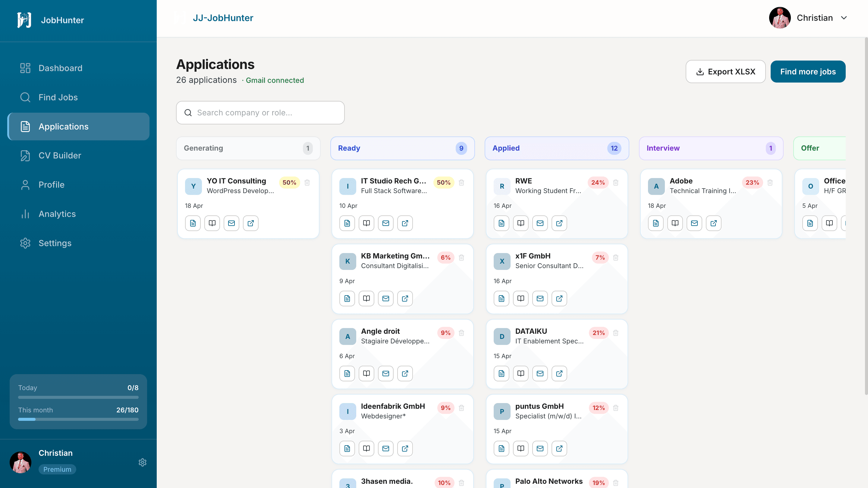The image size is (868, 488).
Task: Click the JJ-JobHunter title link
Action: [x=223, y=18]
